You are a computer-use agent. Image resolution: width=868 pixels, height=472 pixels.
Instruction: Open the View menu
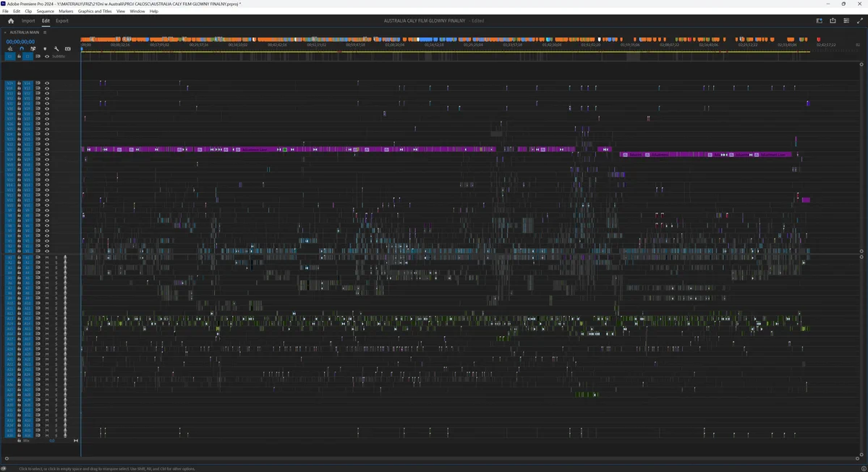click(x=121, y=12)
